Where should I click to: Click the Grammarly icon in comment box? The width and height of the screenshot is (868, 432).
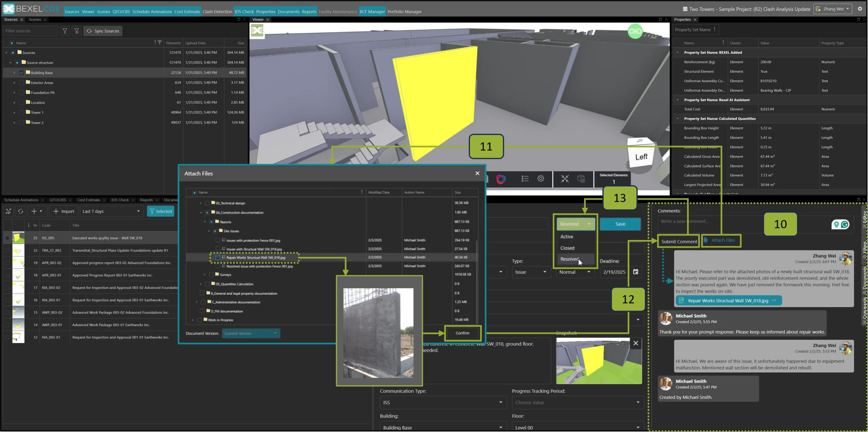click(x=845, y=224)
